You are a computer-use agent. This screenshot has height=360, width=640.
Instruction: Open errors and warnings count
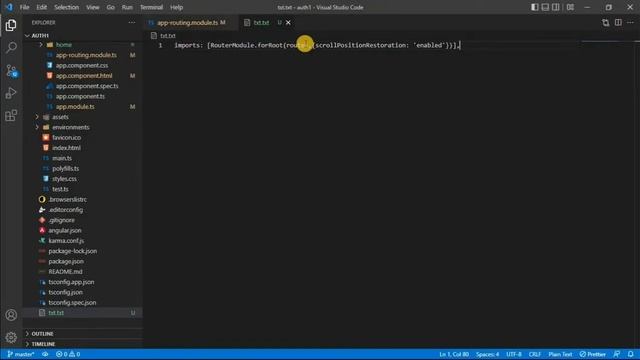click(x=68, y=354)
